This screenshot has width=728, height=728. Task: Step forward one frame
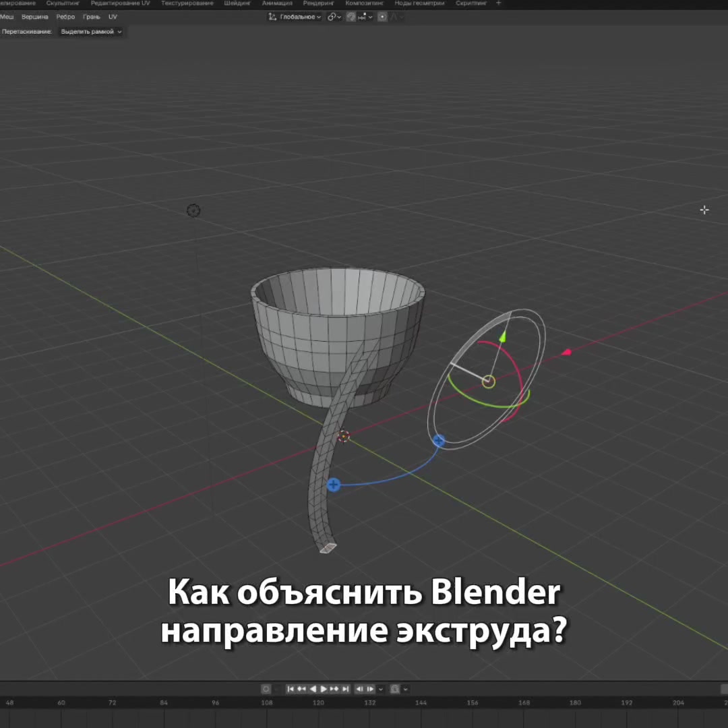(371, 689)
